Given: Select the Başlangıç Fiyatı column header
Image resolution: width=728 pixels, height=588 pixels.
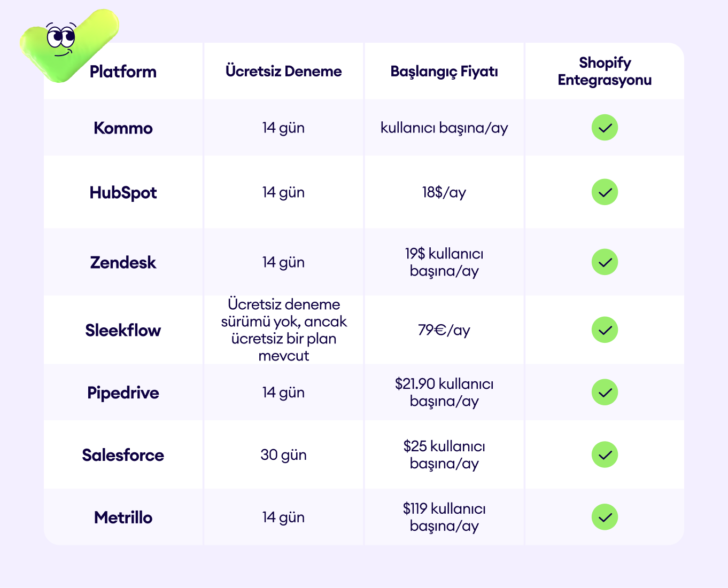Looking at the screenshot, I should pyautogui.click(x=444, y=72).
